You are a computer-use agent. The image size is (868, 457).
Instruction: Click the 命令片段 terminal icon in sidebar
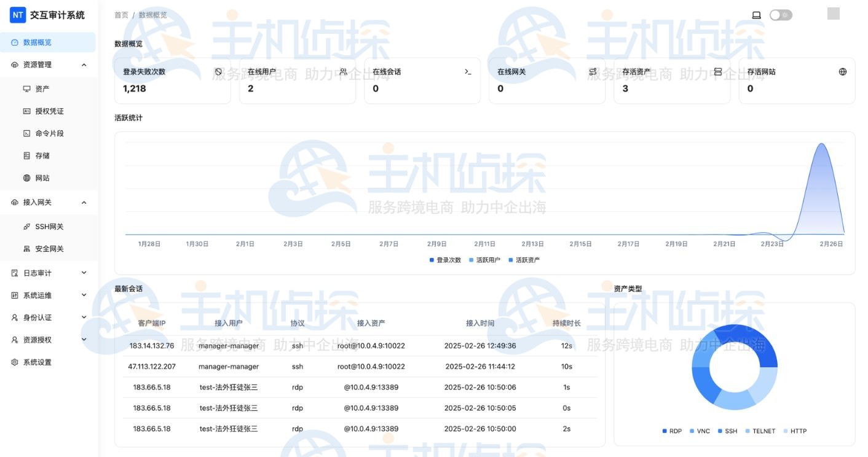coord(26,133)
